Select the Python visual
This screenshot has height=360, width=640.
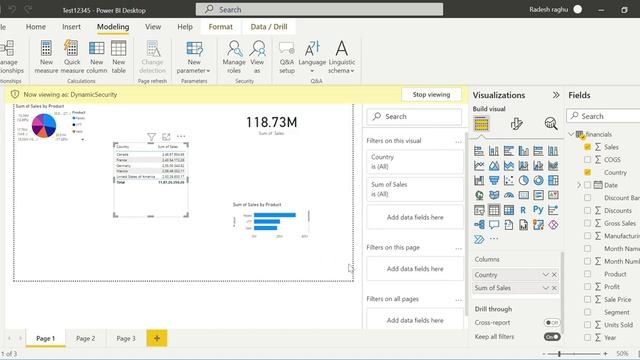(538, 210)
